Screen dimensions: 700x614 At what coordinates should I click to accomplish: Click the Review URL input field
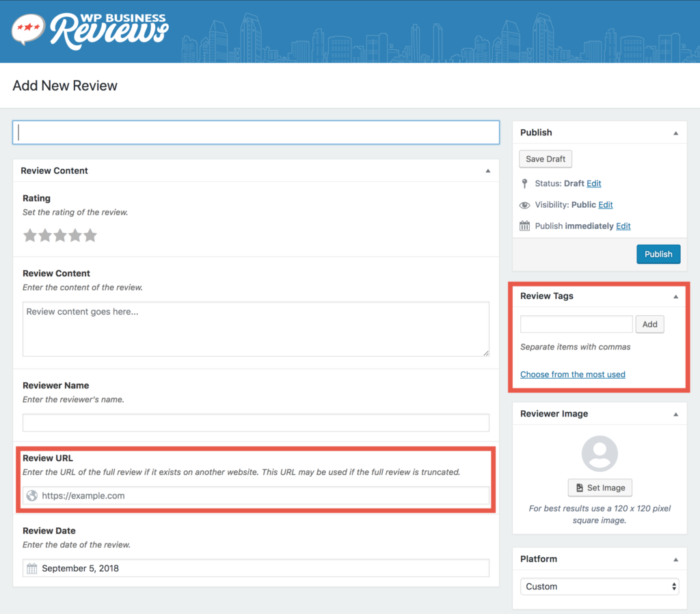click(x=256, y=496)
